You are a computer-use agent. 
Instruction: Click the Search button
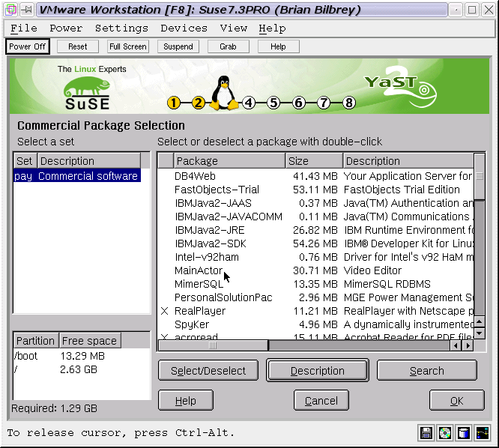426,371
